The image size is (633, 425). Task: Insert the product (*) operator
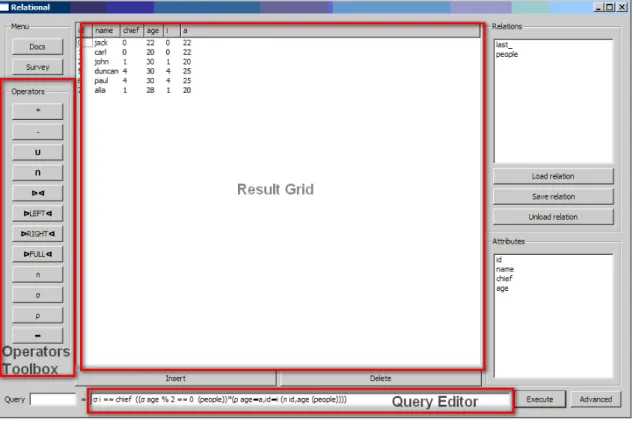click(38, 111)
